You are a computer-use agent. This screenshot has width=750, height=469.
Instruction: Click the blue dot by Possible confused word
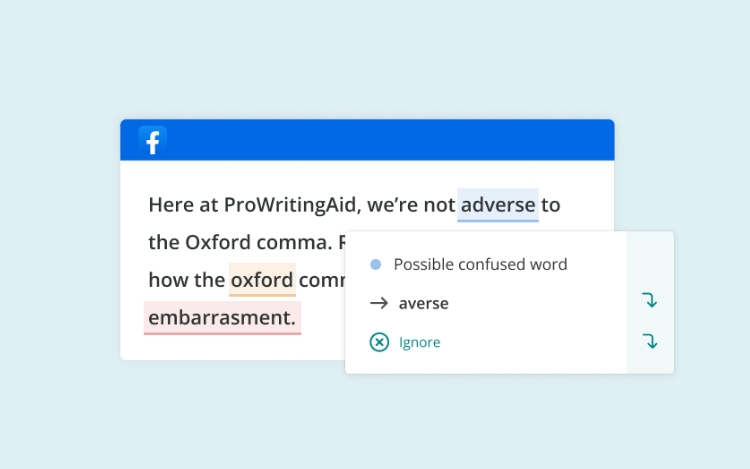(376, 264)
